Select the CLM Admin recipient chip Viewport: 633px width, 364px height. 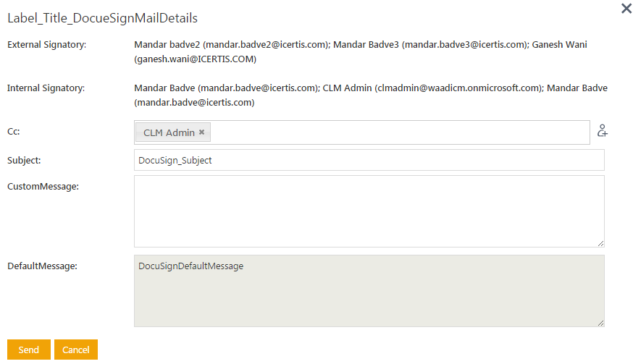point(168,132)
